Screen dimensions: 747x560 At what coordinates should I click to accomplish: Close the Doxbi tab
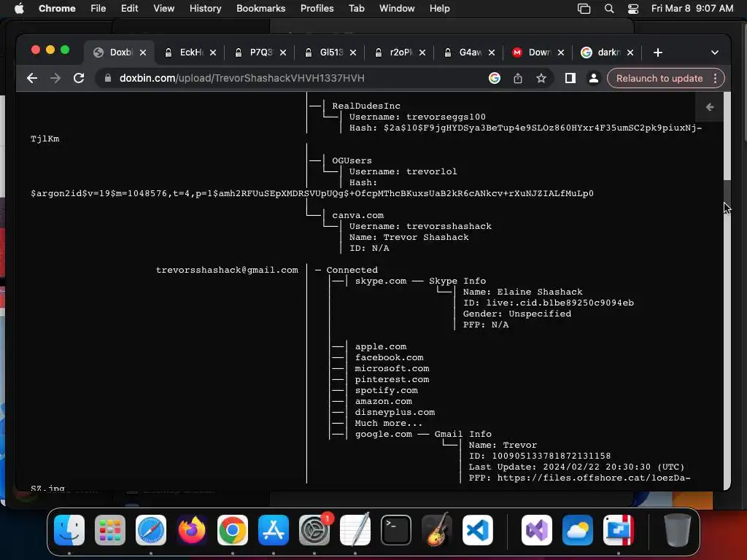click(x=143, y=52)
